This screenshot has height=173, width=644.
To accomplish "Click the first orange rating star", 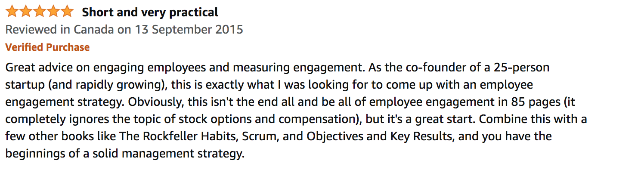I will (x=12, y=12).
